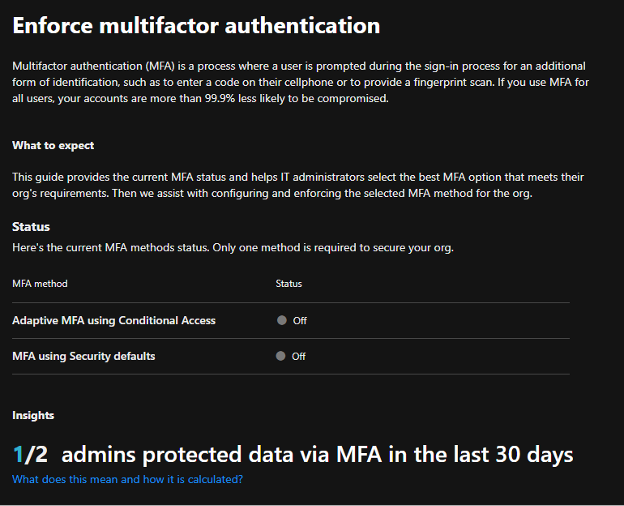Click the Status column header
Viewport: 624px width, 506px height.
289,284
